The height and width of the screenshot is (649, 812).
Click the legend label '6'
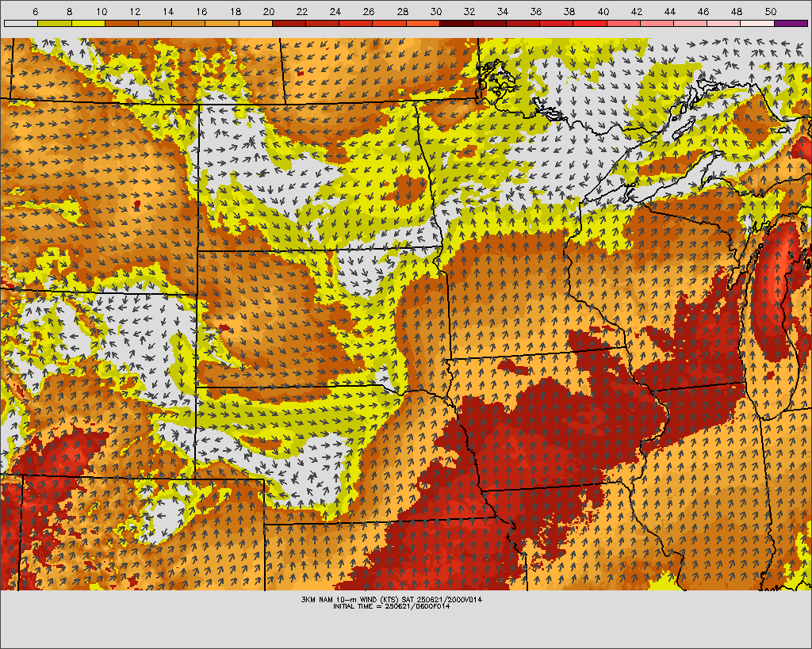pyautogui.click(x=35, y=11)
